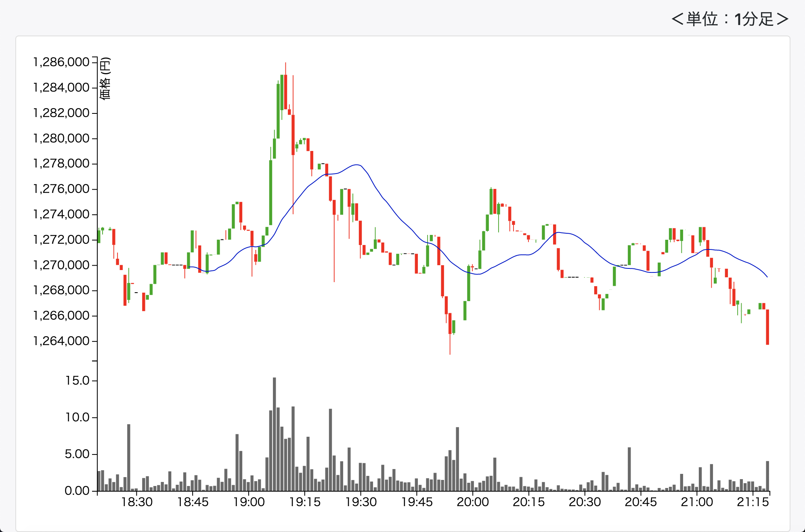This screenshot has height=532, width=805.
Task: Click the 1,276,000 price axis label
Action: 61,189
